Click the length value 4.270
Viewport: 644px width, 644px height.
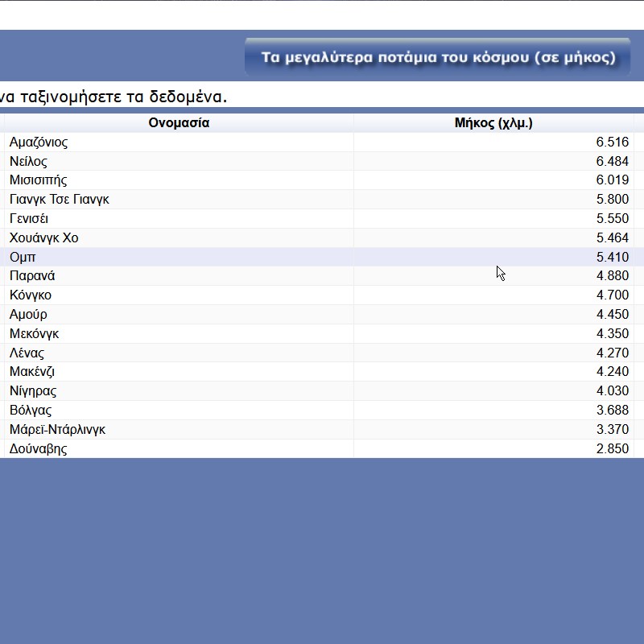point(612,353)
